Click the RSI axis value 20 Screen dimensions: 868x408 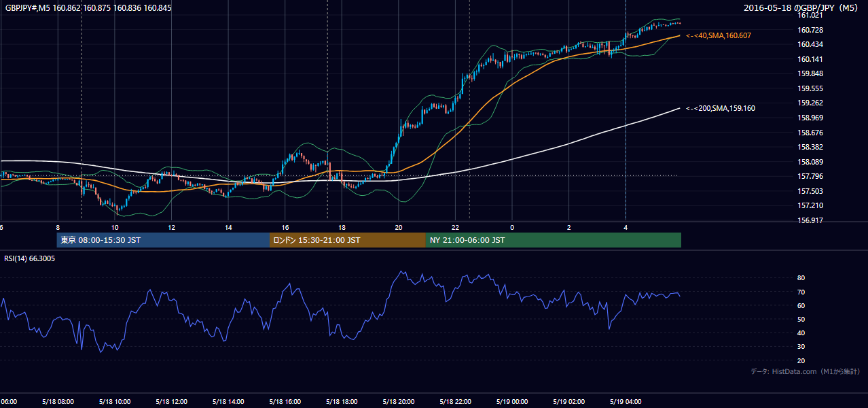click(x=801, y=360)
